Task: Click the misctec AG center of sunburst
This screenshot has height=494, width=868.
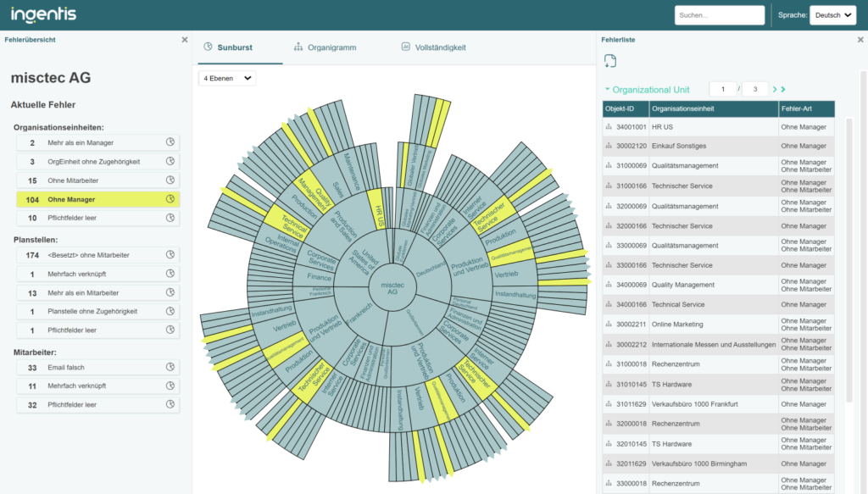Action: pos(392,287)
